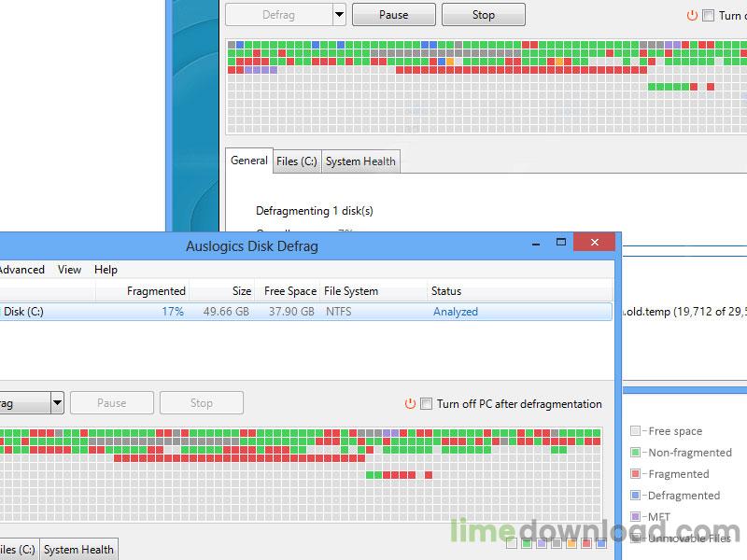Image resolution: width=747 pixels, height=560 pixels.
Task: Click the grayed Pause button in the front window
Action: pyautogui.click(x=112, y=403)
